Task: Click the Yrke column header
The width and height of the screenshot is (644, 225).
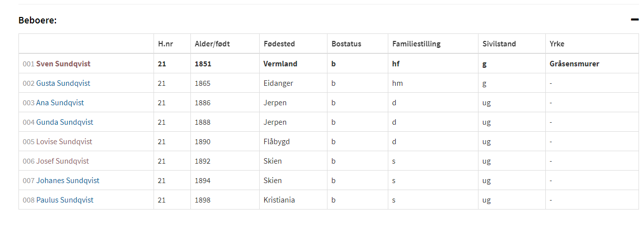Action: (x=557, y=44)
